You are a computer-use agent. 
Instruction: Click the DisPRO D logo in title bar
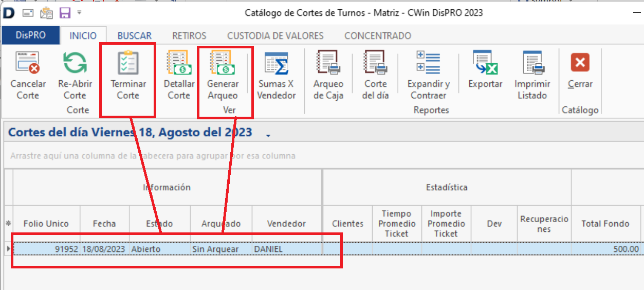click(x=8, y=13)
